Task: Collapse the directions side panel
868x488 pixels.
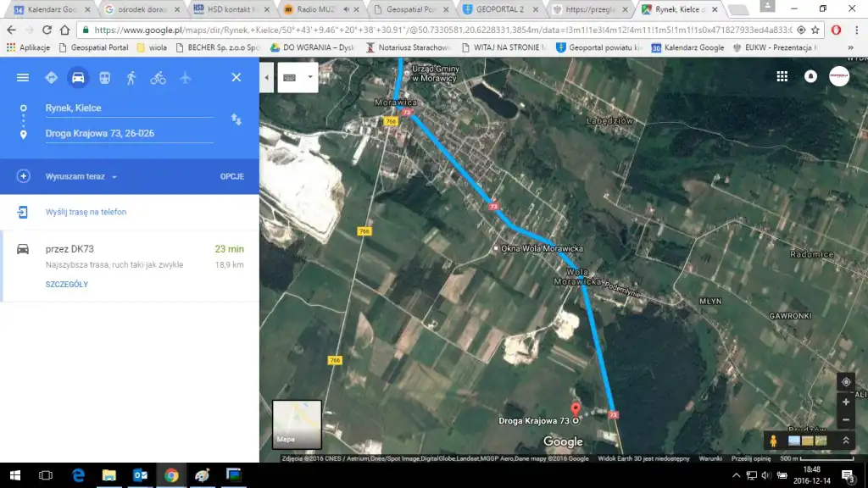Action: 267,77
